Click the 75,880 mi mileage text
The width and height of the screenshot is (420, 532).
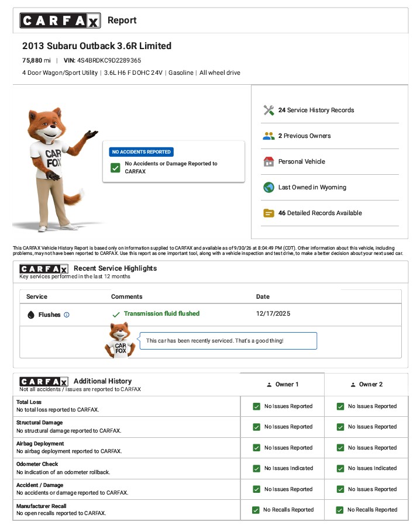(36, 60)
